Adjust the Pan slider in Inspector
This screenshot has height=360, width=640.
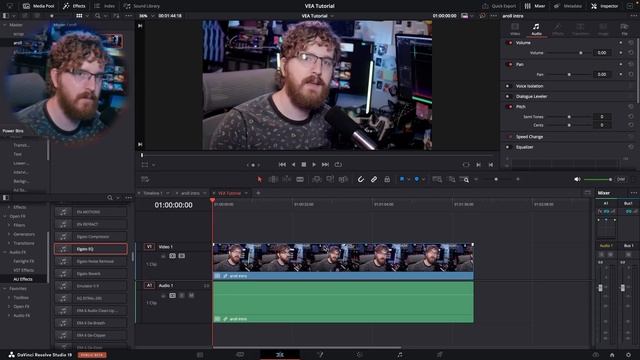click(569, 74)
